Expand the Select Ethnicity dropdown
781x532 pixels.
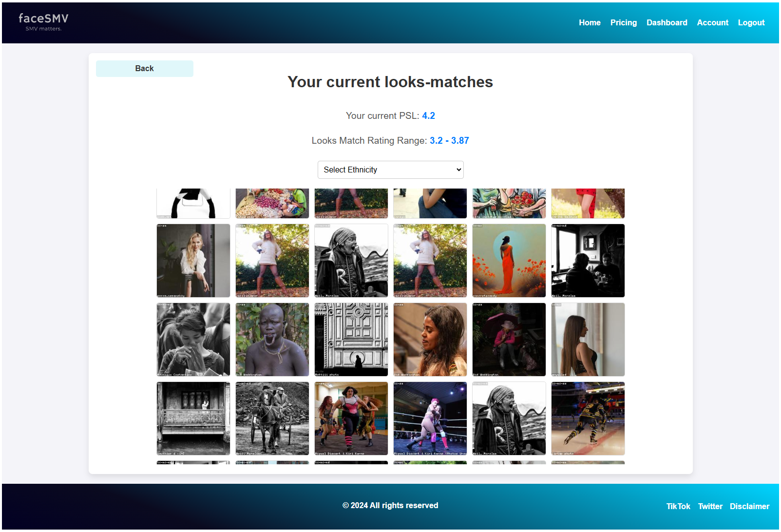point(390,170)
